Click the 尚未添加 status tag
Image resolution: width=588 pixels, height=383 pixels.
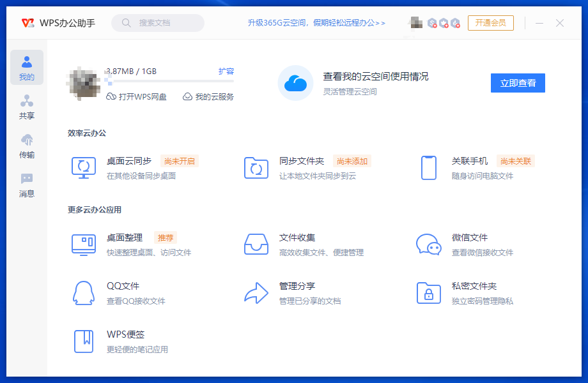click(352, 161)
